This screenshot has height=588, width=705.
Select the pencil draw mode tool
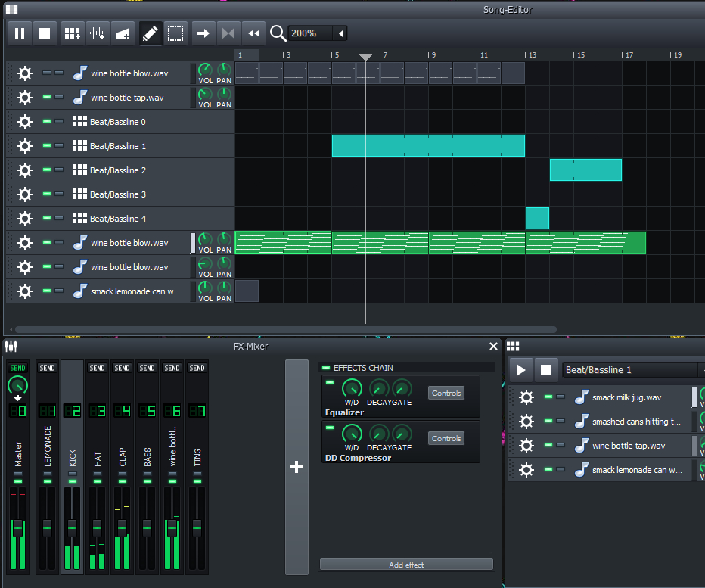coord(151,33)
